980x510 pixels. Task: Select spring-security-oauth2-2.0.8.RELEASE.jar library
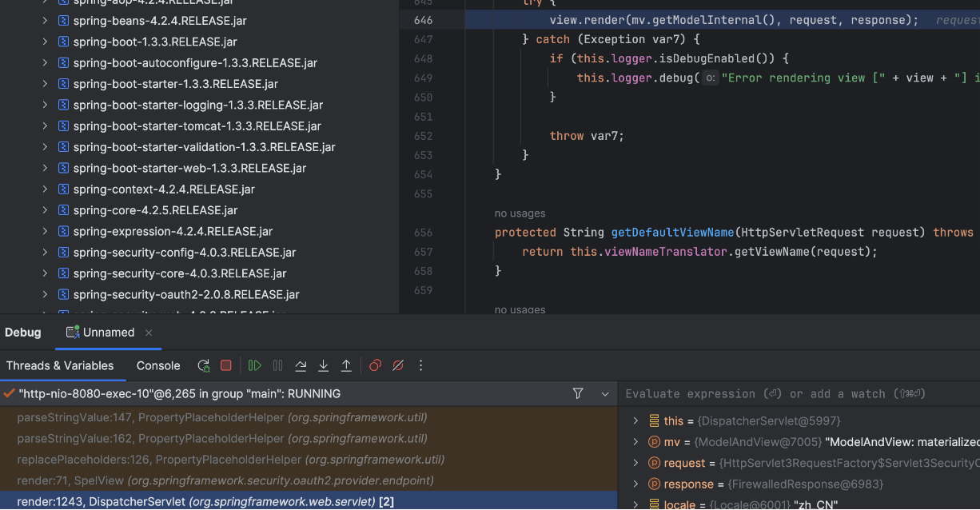[186, 294]
